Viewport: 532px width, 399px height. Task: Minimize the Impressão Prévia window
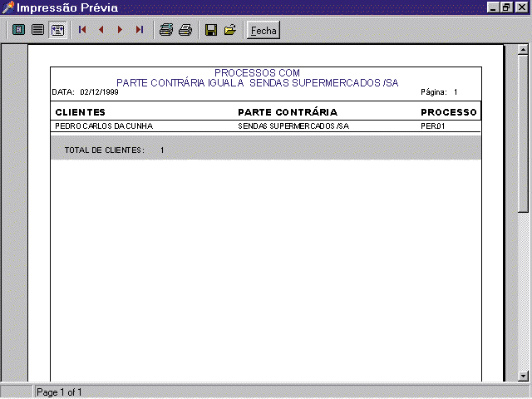coord(494,7)
